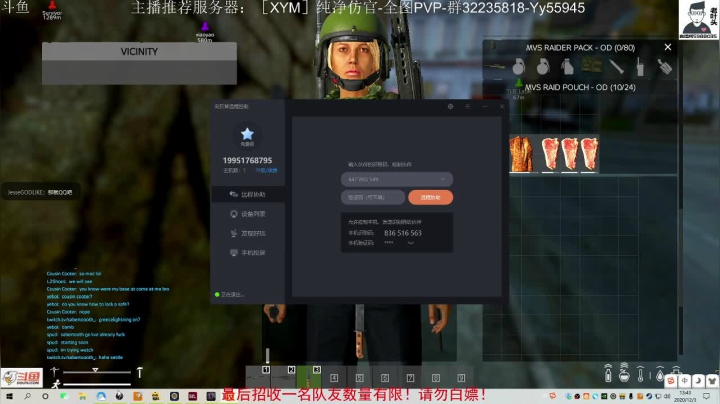Click Sogou input method S icon
Viewport: 720px width, 404px height.
671,381
